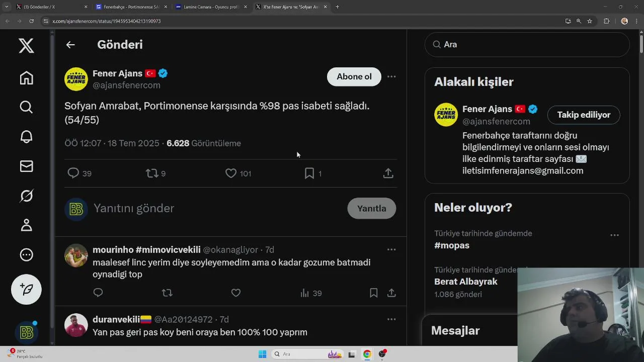Open the More circle icon in the sidebar
This screenshot has width=644, height=362.
(x=26, y=255)
